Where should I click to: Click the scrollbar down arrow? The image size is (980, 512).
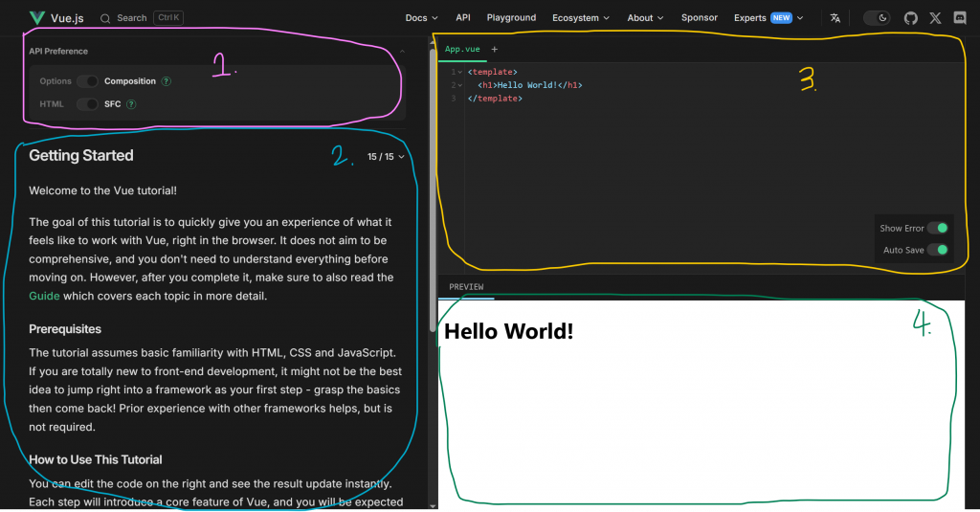(433, 505)
